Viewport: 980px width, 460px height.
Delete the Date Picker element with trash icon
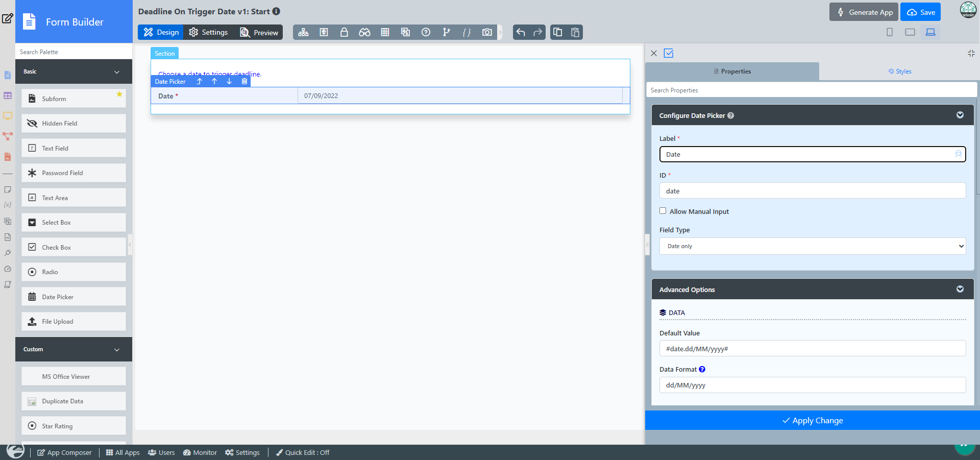tap(244, 81)
